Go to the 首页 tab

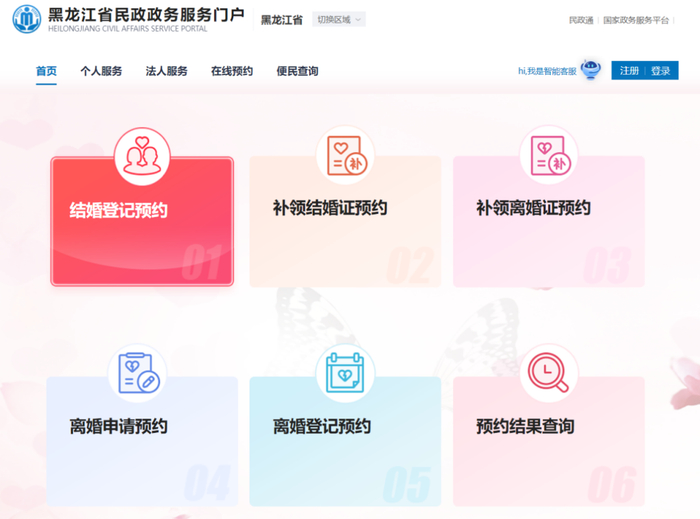click(46, 71)
